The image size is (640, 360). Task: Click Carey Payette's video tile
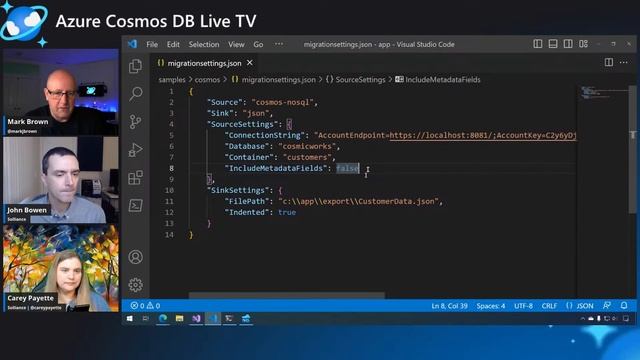pyautogui.click(x=61, y=268)
